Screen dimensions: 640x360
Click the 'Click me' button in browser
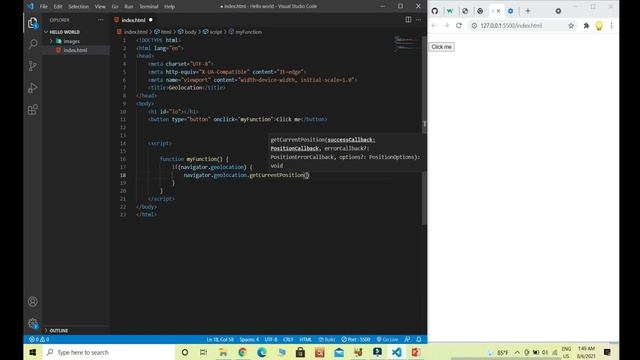(x=442, y=47)
